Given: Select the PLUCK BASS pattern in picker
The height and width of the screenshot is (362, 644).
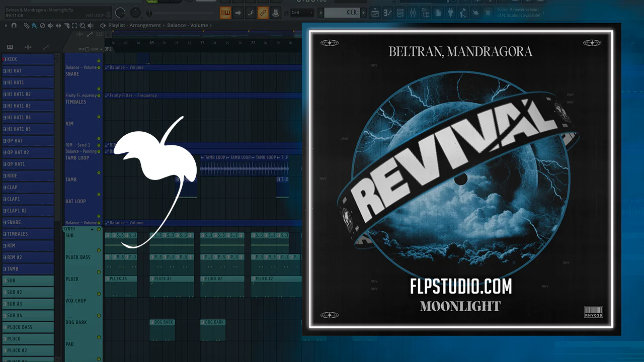Looking at the screenshot, I should 28,327.
